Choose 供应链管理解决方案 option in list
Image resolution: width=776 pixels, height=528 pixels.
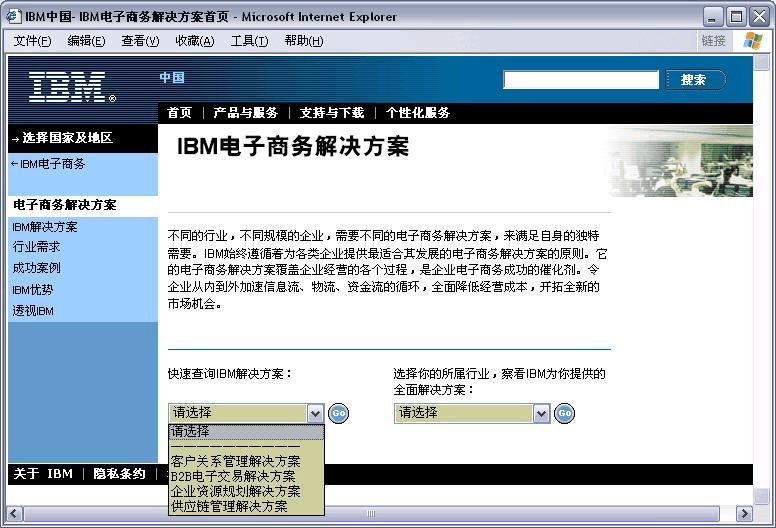[x=229, y=507]
